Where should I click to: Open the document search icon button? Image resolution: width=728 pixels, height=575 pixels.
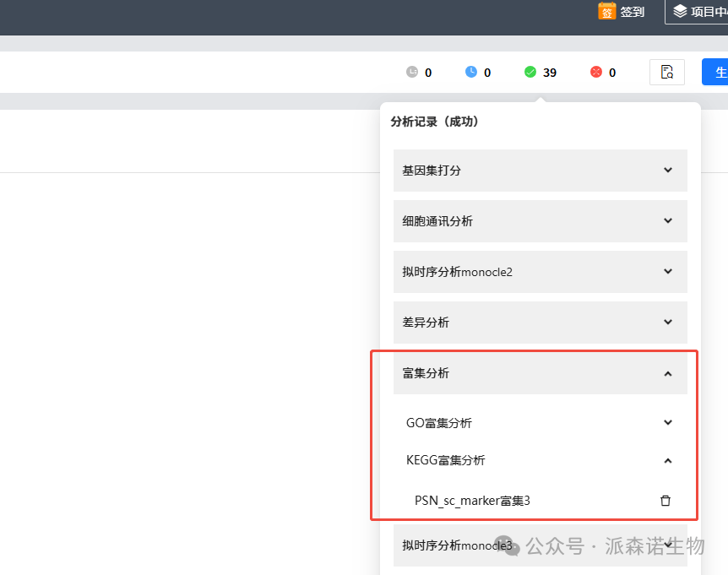(x=666, y=72)
